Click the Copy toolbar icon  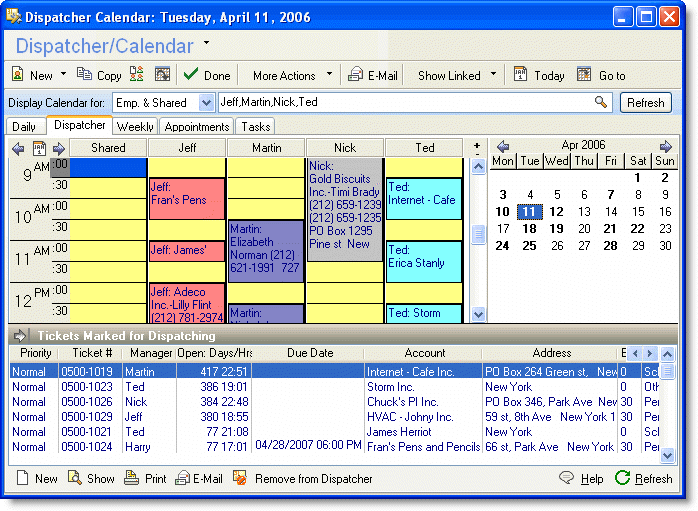coord(85,75)
